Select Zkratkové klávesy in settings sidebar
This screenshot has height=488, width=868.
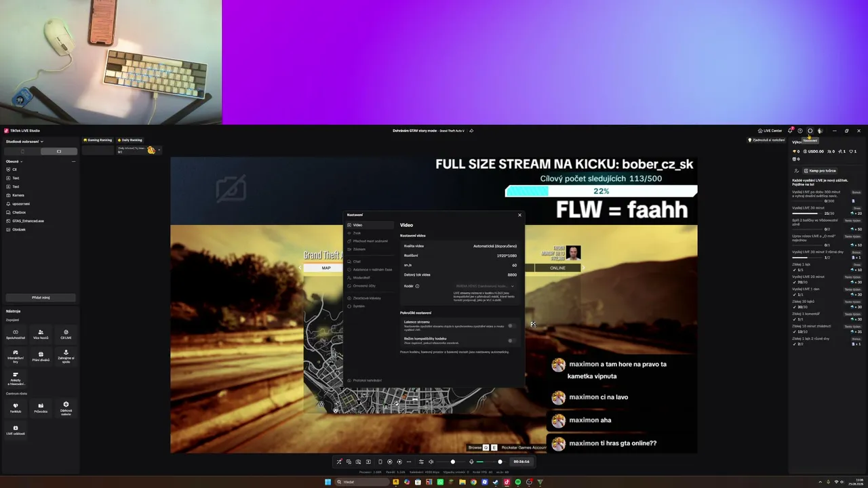pyautogui.click(x=370, y=298)
